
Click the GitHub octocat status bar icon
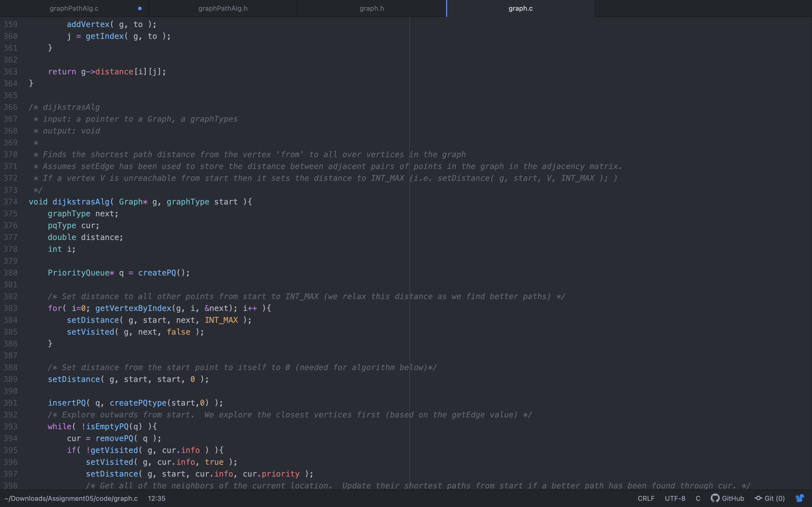[715, 498]
